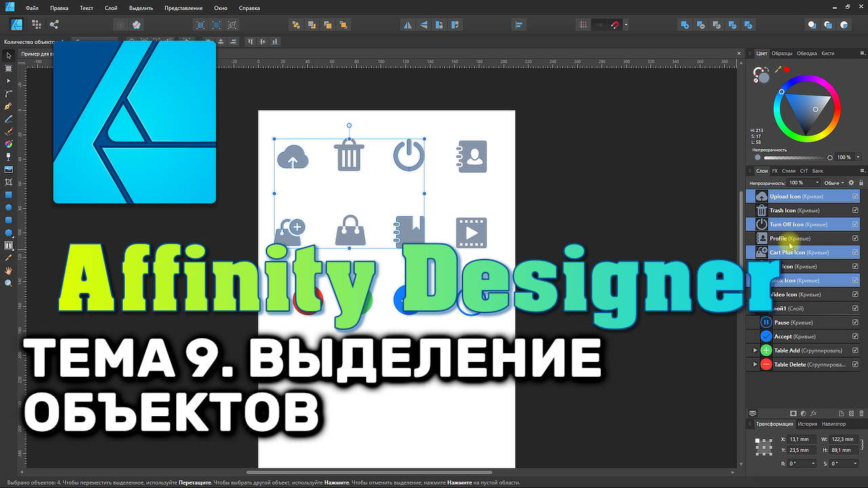Select the Vector Brush tool
The width and height of the screenshot is (868, 488).
(9, 131)
